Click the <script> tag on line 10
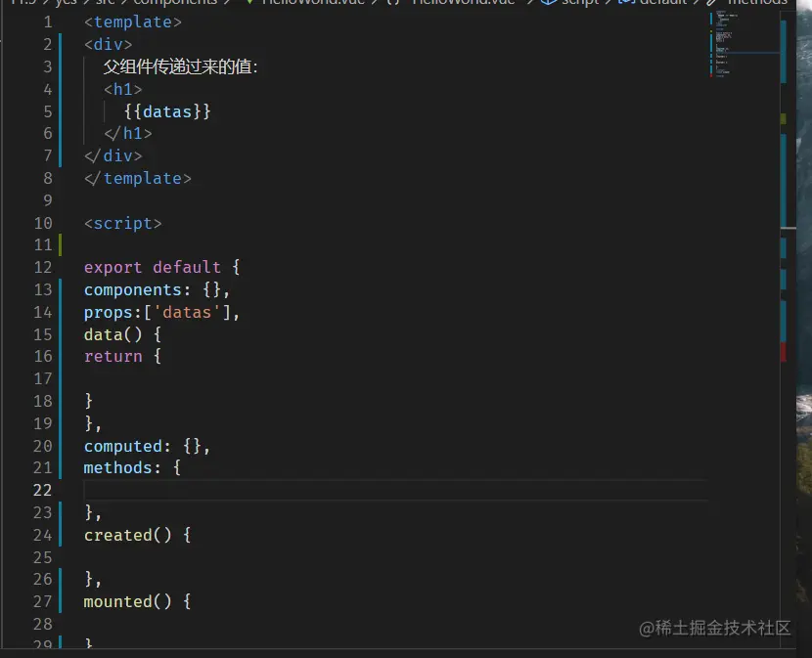Screen dimensions: 812x658 (123, 223)
